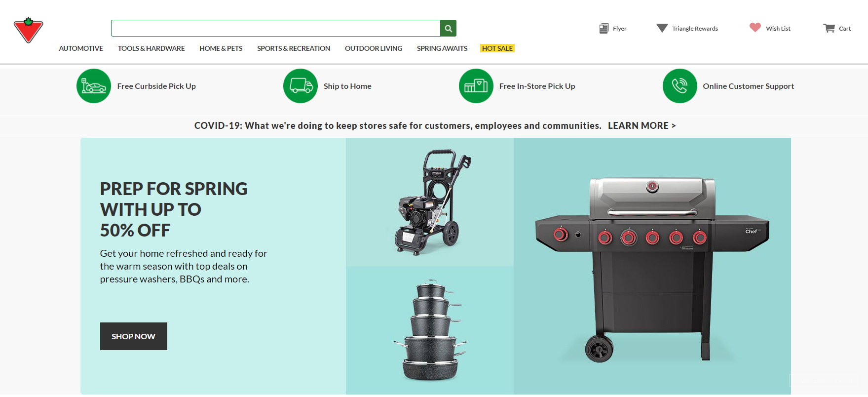Open the Flyer icon
868x397 pixels.
(604, 29)
